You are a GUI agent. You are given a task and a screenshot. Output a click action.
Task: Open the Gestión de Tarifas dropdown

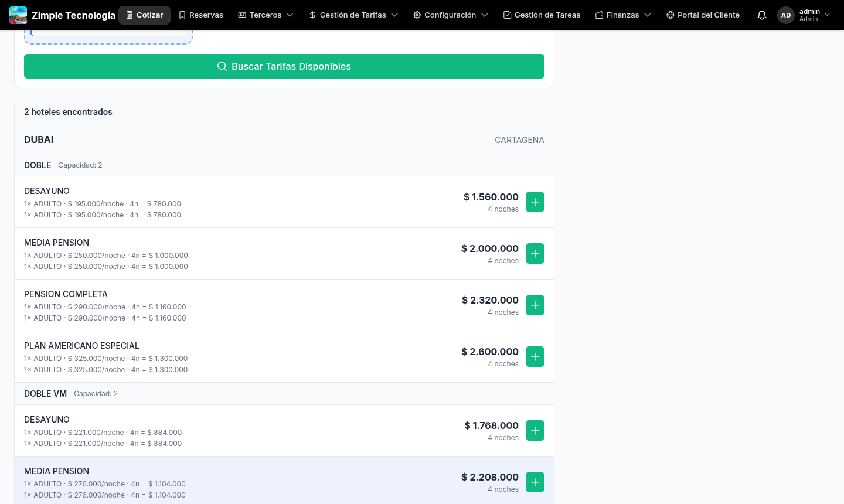[353, 15]
